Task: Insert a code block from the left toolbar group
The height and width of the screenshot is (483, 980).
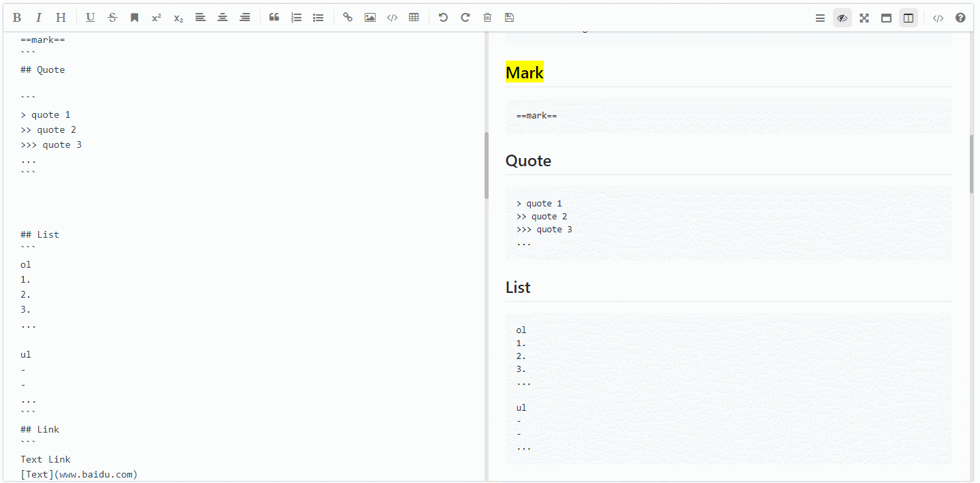Action: (392, 18)
